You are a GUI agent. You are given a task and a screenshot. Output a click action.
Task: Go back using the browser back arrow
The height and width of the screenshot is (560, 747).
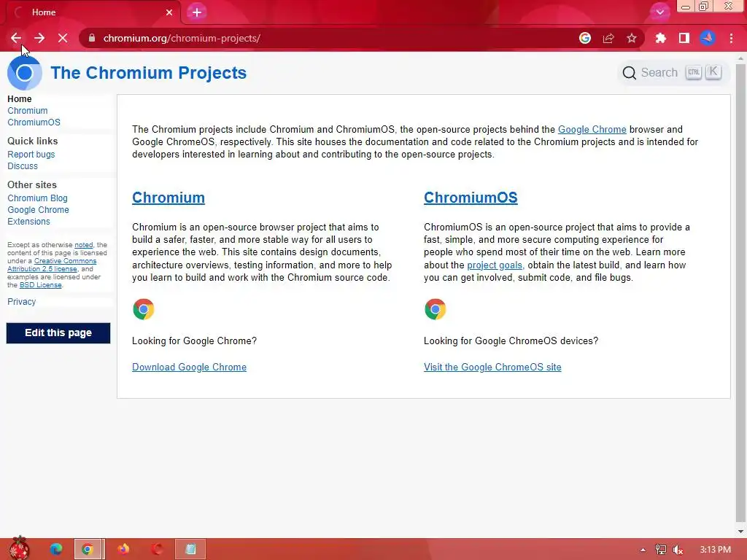click(16, 38)
